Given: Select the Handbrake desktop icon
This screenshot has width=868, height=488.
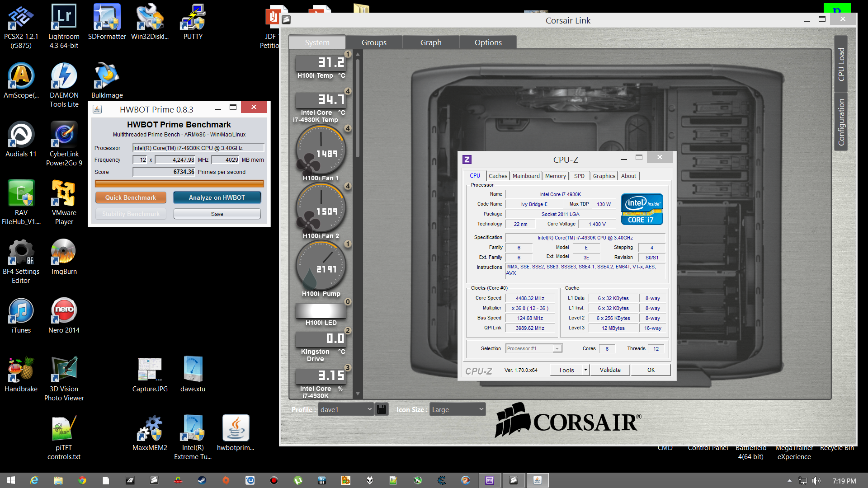Looking at the screenshot, I should pyautogui.click(x=21, y=375).
